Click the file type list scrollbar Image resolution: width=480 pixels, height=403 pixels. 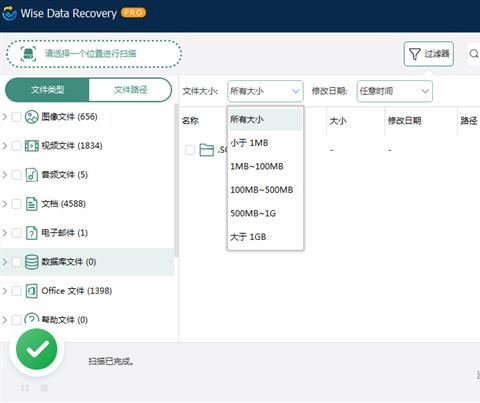(x=176, y=180)
